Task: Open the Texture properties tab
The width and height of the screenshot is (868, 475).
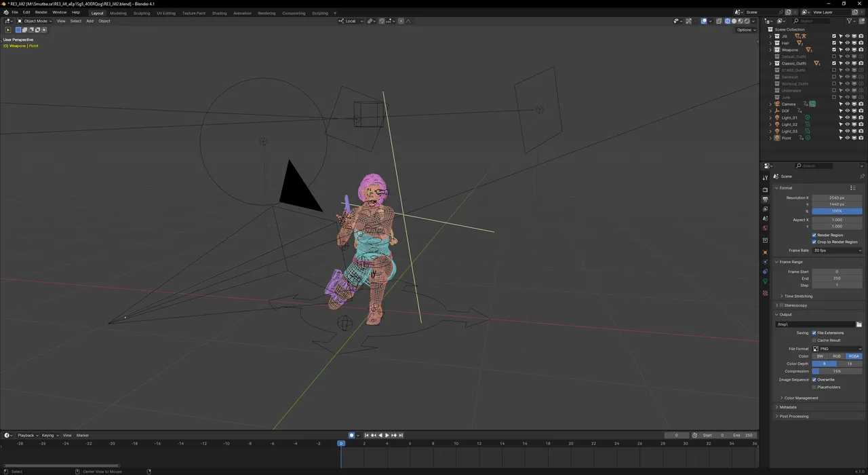Action: pos(766,293)
